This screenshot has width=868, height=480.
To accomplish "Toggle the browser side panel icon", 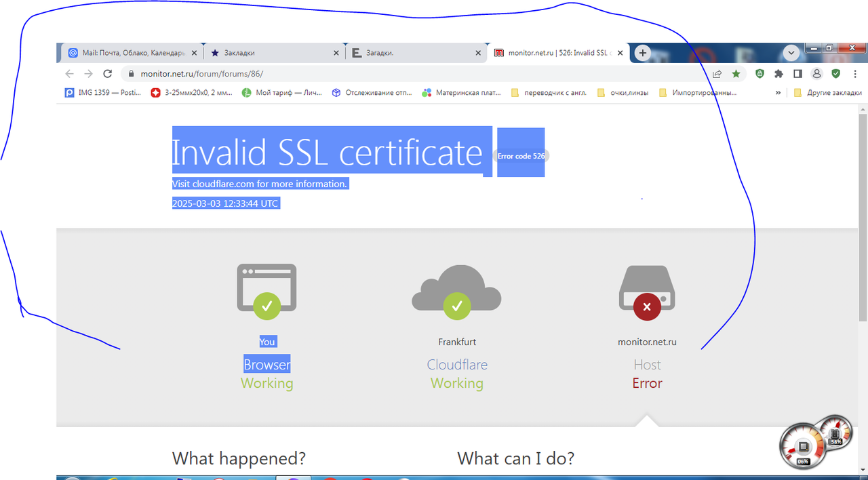I will (798, 73).
